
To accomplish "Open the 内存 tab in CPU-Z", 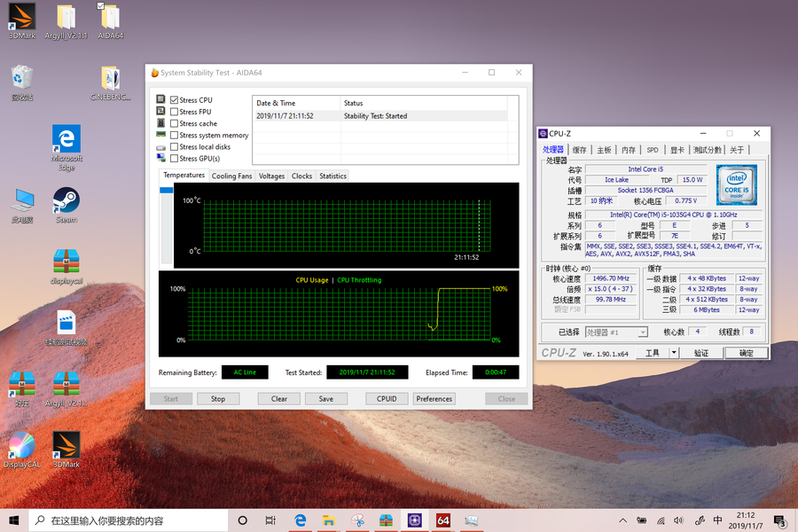I will (x=628, y=150).
